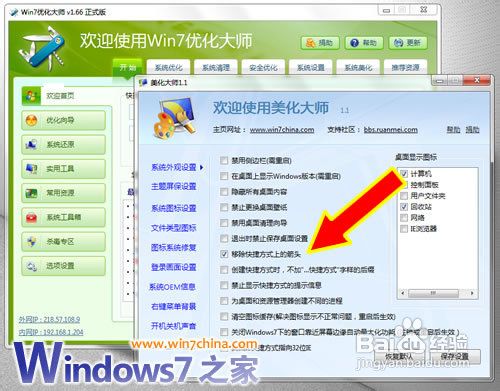
Task: Click 捐助 link in 美化大师 header
Action: (472, 130)
